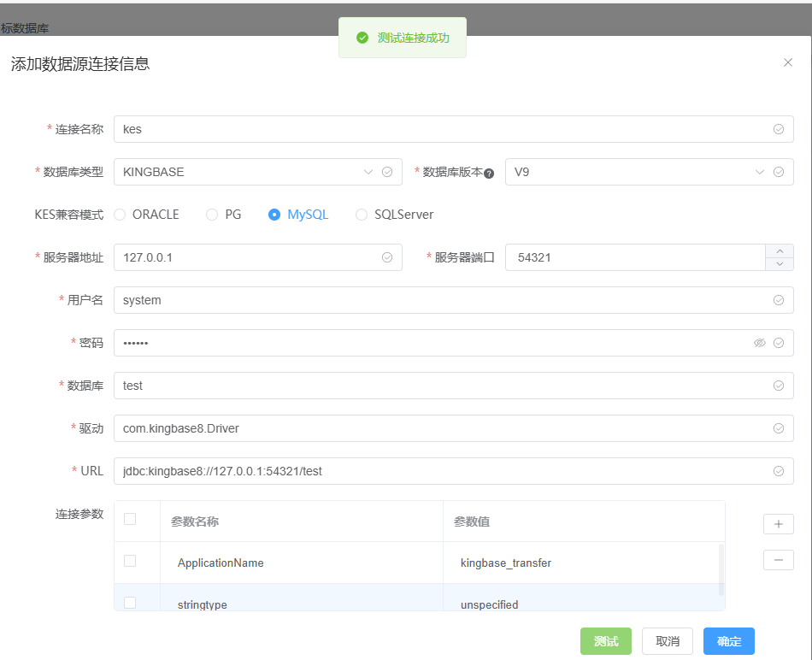The image size is (812, 660).
Task: Click the green success check icon in toast
Action: (362, 38)
